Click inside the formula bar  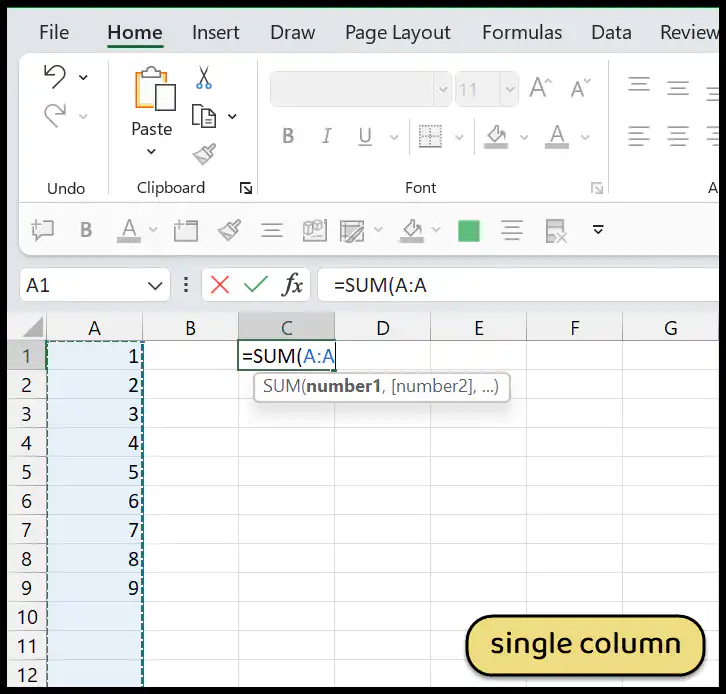point(518,285)
